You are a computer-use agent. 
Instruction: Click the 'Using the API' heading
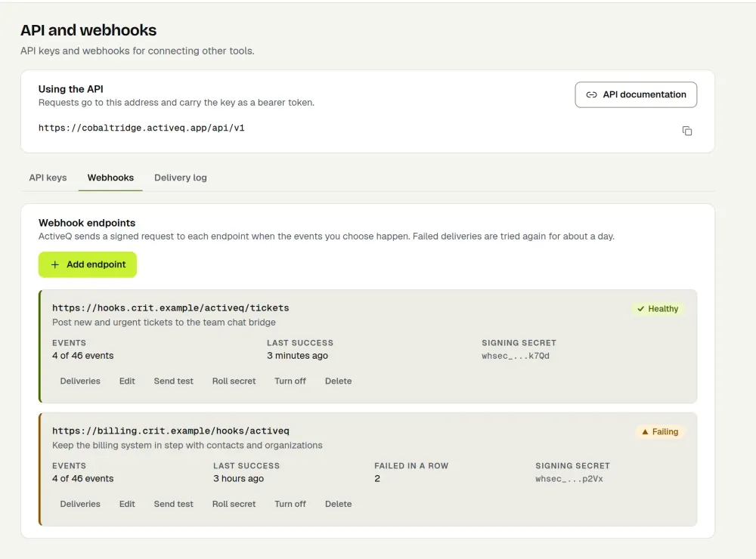coord(71,89)
